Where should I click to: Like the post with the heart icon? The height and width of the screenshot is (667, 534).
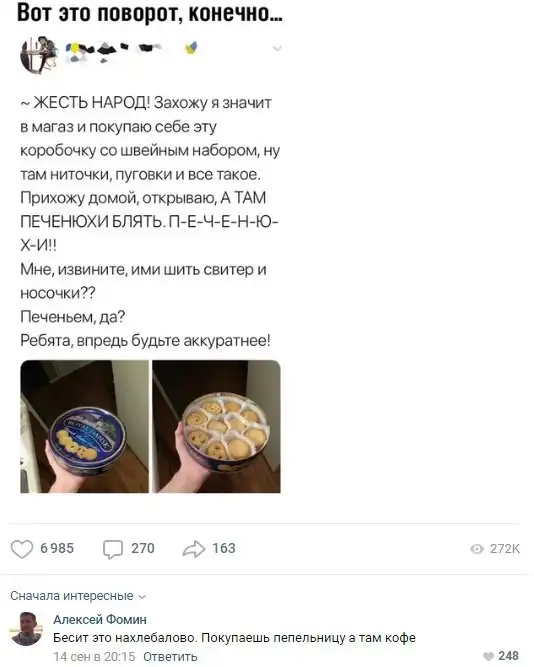point(22,549)
